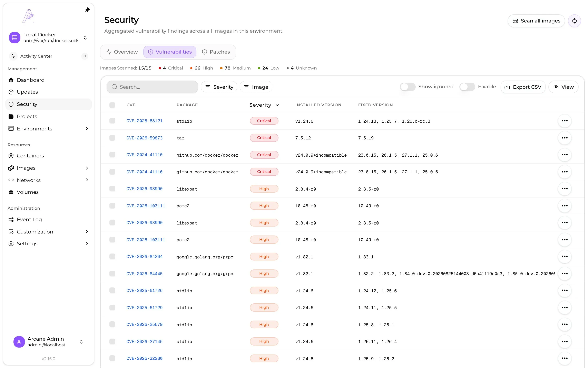Open Projects in the sidebar
This screenshot has height=368, width=588.
pos(48,116)
